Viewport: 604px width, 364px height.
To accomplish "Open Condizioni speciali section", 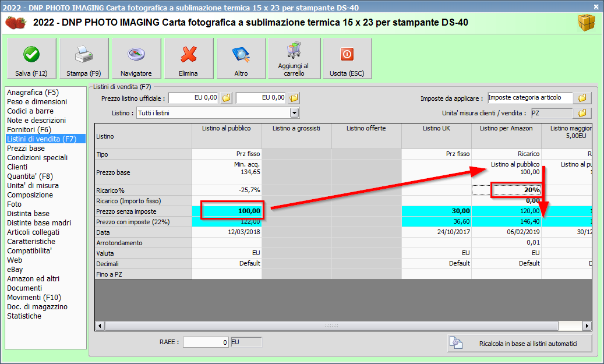I will pyautogui.click(x=37, y=158).
